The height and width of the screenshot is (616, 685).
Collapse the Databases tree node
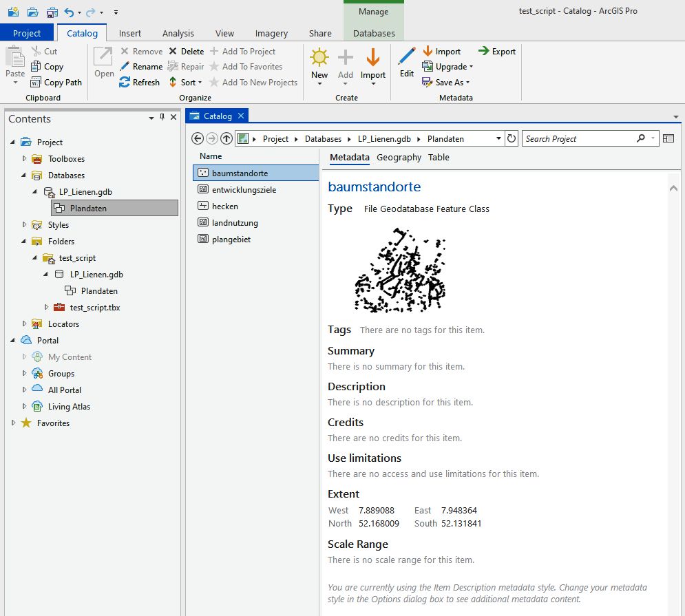pos(25,176)
